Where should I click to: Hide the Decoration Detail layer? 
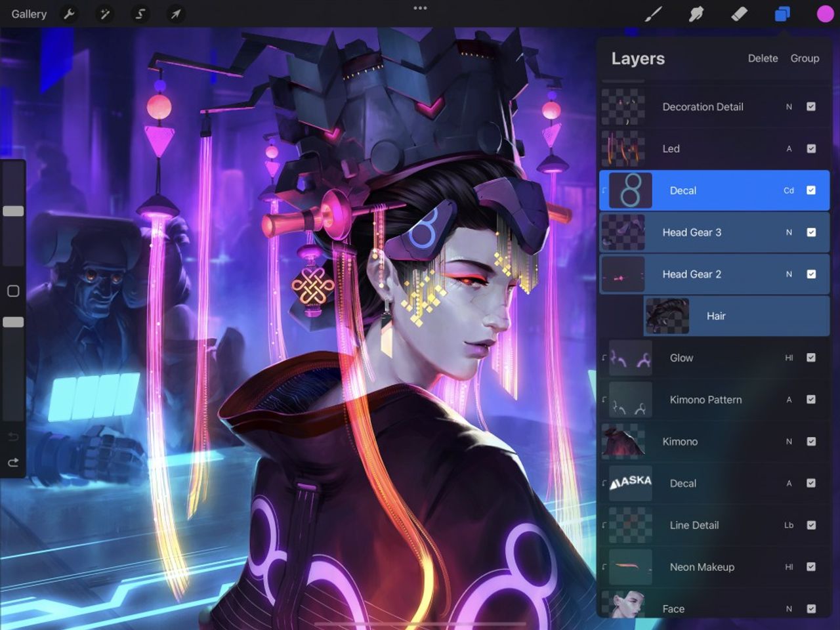click(811, 106)
